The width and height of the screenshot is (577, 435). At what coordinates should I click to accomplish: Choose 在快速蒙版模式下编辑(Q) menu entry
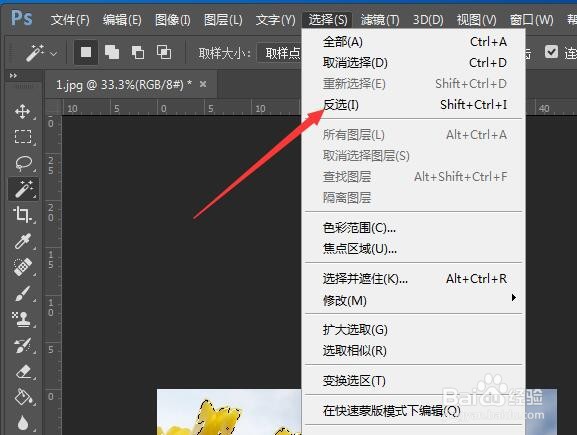414,410
